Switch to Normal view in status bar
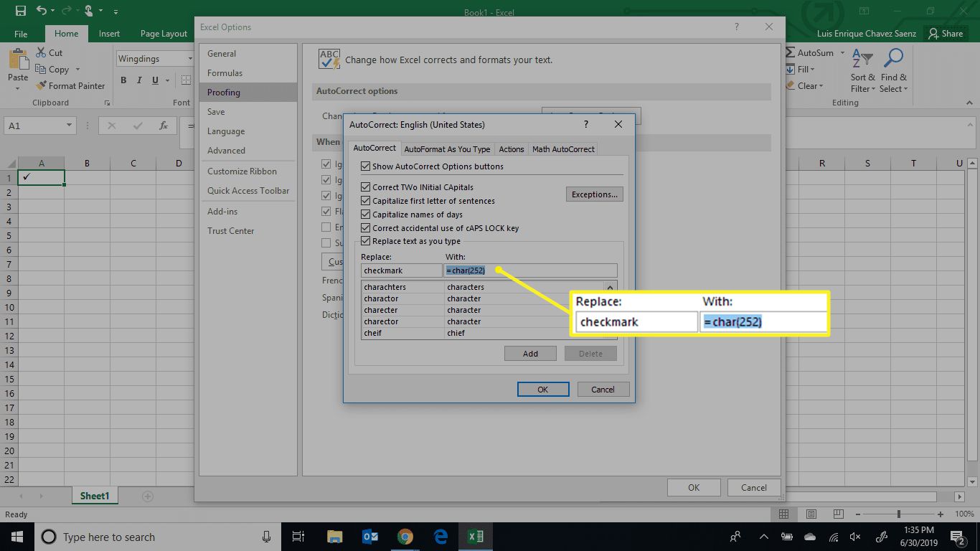Viewport: 980px width, 551px height. (x=784, y=514)
